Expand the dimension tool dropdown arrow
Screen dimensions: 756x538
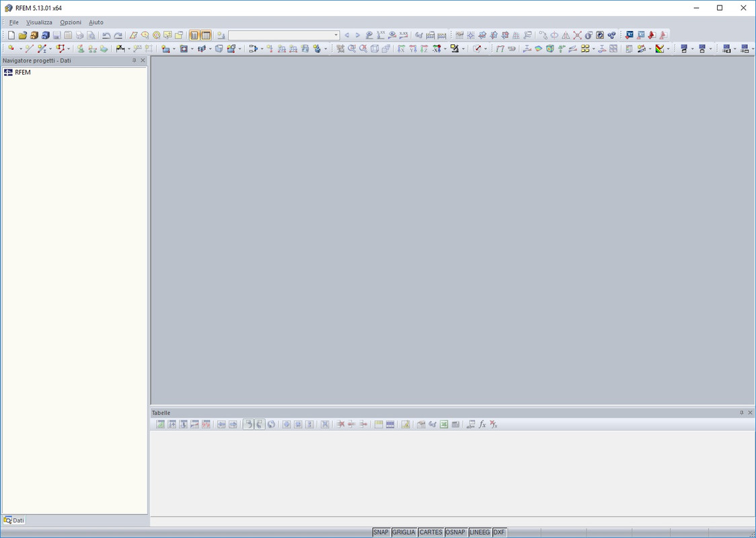click(128, 48)
